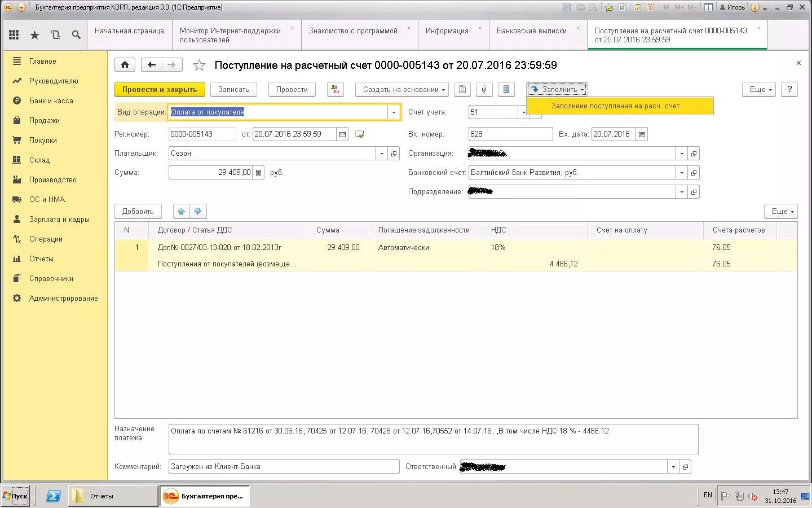Click Комментарий input field

click(284, 467)
